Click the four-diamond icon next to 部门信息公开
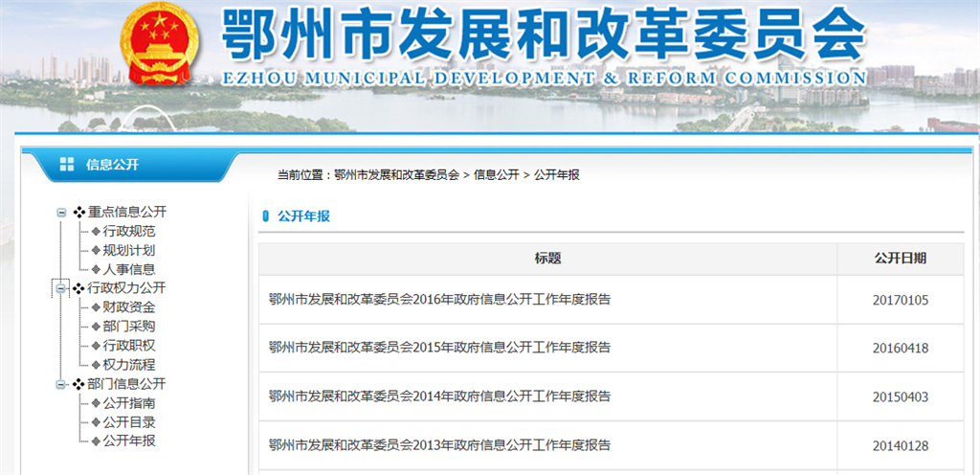980x475 pixels. 78,384
